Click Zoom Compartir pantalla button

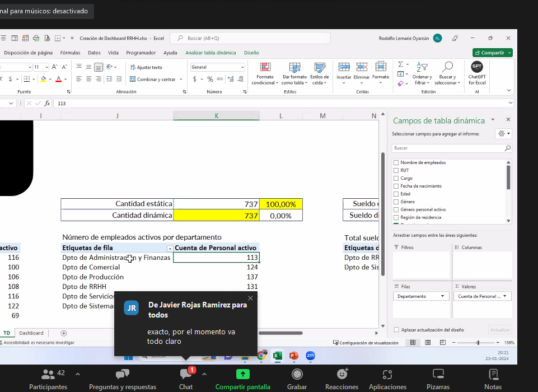[x=243, y=379]
